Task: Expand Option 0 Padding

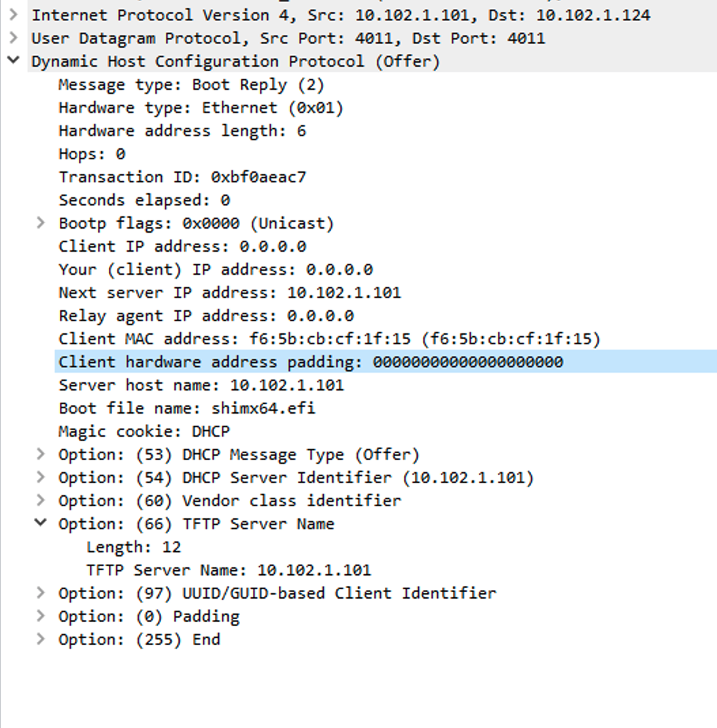Action: [x=40, y=616]
